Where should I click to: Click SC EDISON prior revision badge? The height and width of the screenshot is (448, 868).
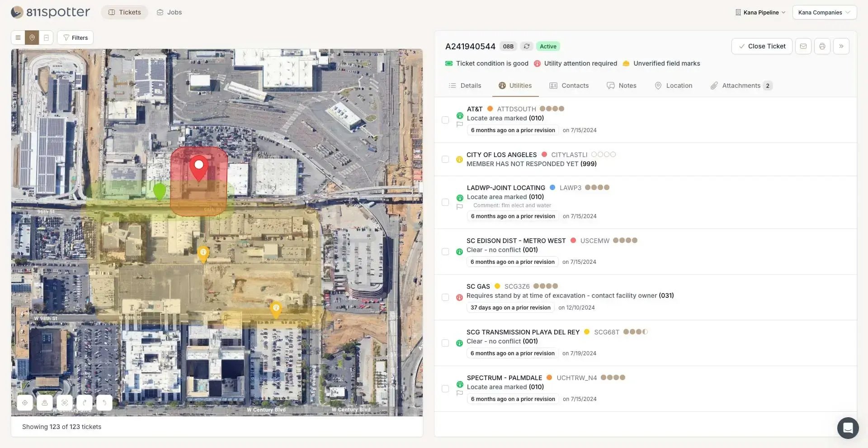point(513,262)
